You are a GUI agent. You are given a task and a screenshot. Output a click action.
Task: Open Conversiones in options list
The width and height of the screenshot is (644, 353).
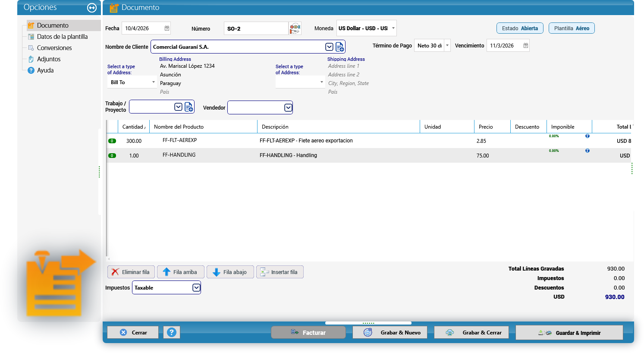click(54, 48)
